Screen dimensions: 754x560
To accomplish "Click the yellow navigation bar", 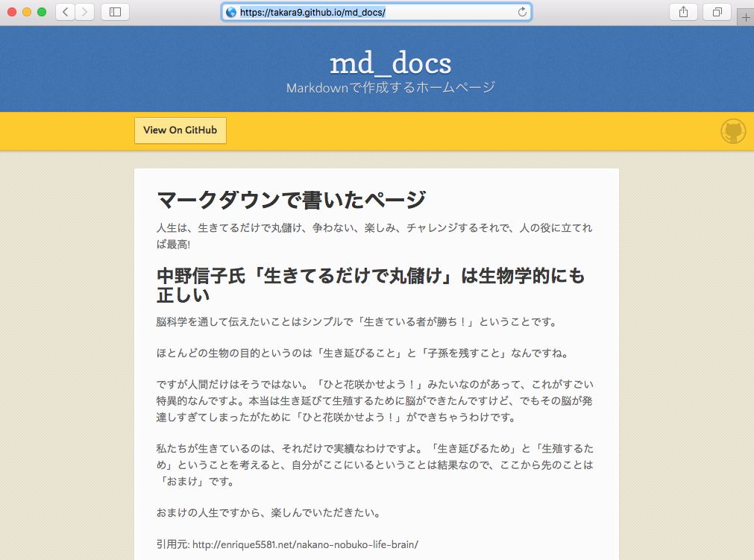I will 447,131.
